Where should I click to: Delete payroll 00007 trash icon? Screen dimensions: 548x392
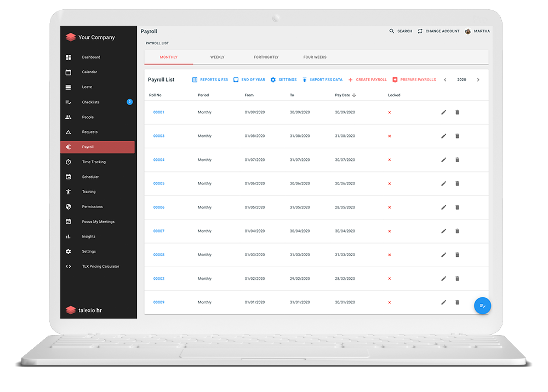457,231
